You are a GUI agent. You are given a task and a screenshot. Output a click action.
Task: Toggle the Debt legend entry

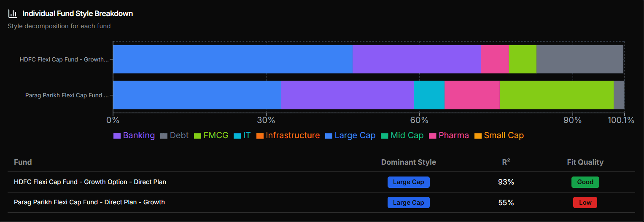[175, 136]
